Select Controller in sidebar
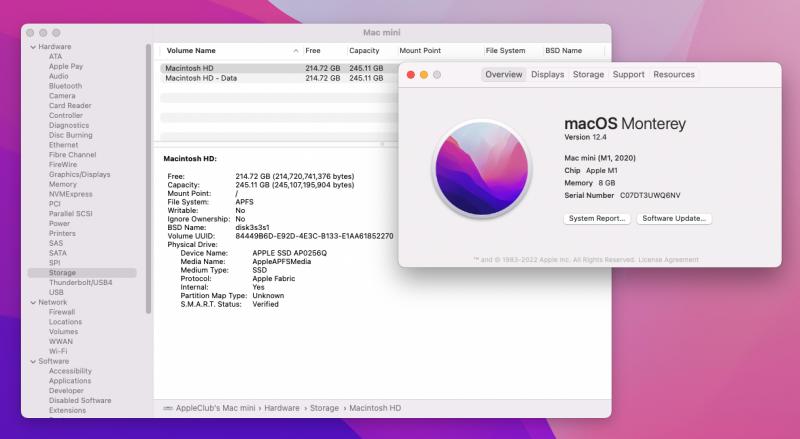 coord(66,115)
